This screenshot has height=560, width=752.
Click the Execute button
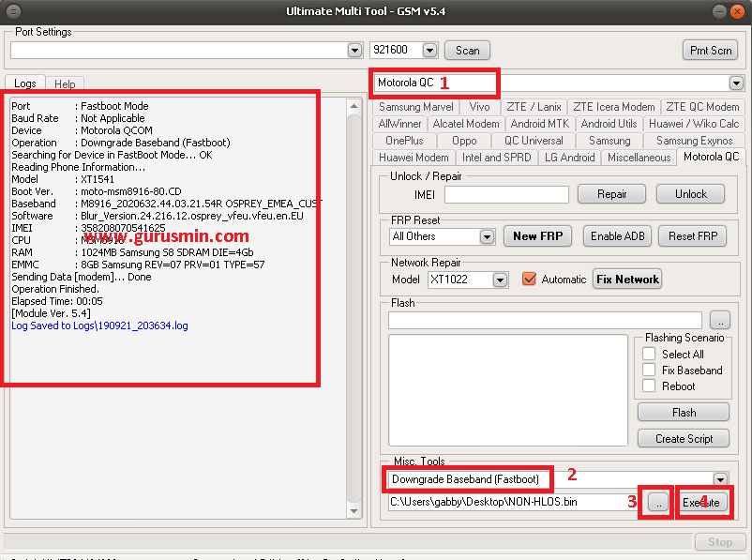tap(701, 503)
